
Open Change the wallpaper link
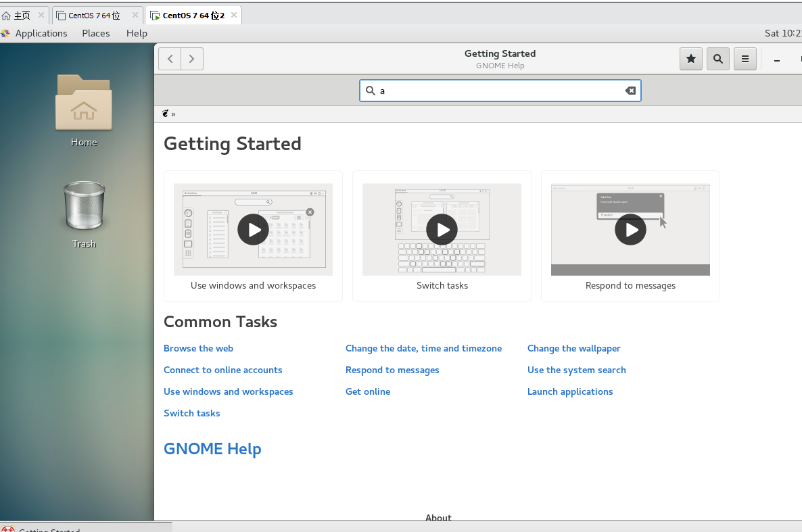coord(574,348)
